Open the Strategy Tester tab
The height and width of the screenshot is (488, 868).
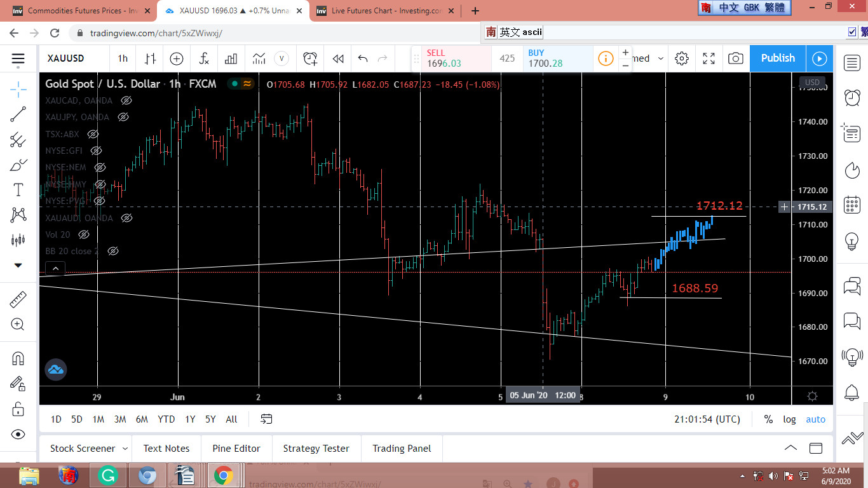[x=316, y=449]
